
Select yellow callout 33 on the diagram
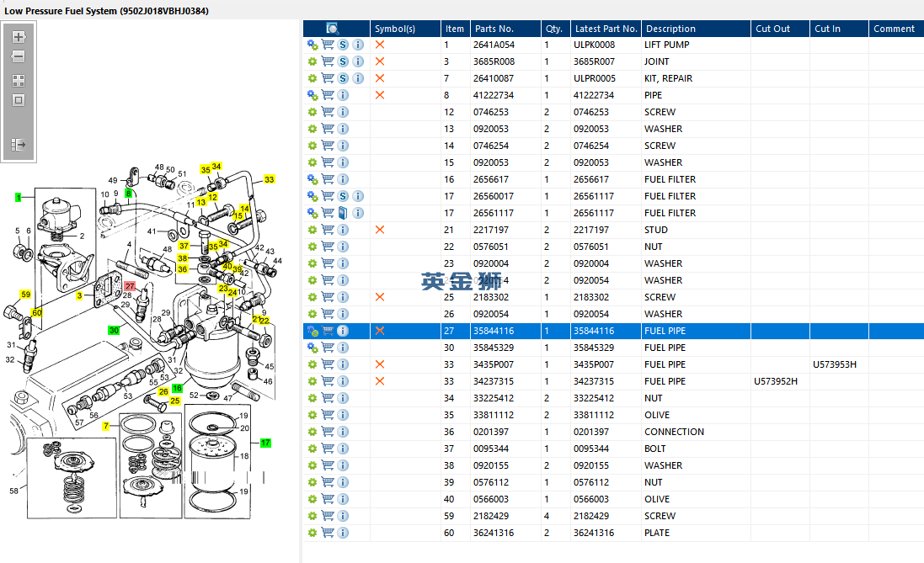[x=270, y=179]
